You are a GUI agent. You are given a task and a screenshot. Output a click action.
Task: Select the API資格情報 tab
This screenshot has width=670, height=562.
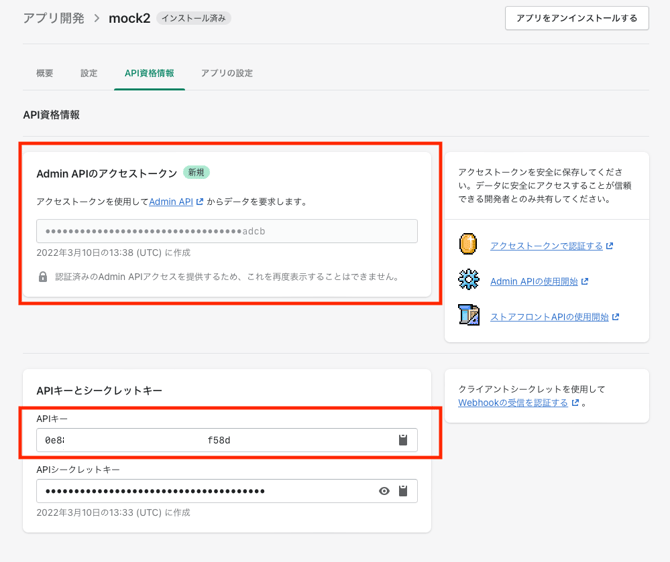(149, 73)
